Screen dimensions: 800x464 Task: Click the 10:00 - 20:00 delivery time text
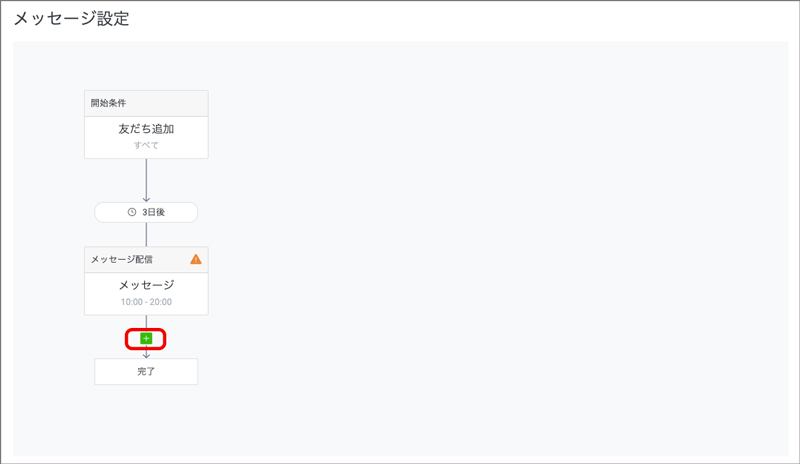146,302
